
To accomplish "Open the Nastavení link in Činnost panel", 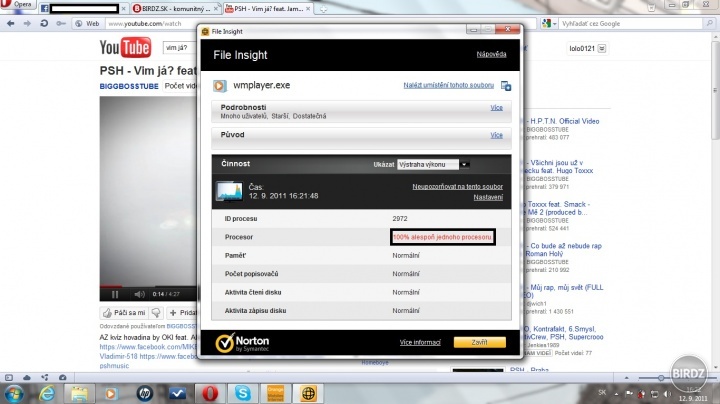I will 488,197.
